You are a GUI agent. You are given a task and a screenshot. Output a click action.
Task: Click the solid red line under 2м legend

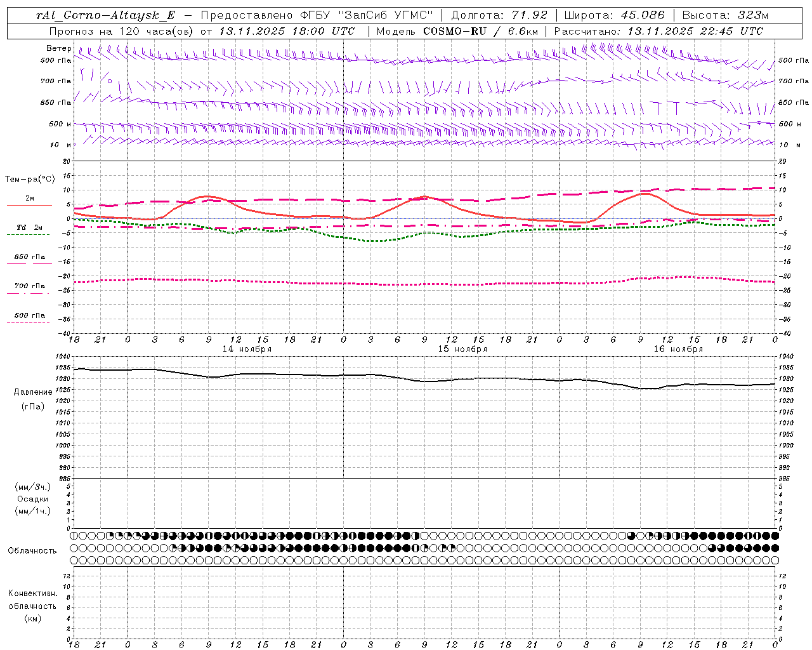29,206
